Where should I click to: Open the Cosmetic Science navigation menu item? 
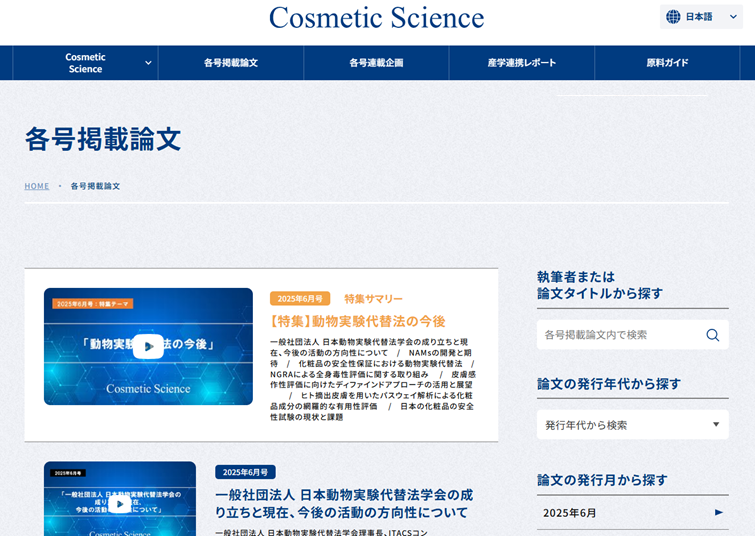pyautogui.click(x=85, y=63)
